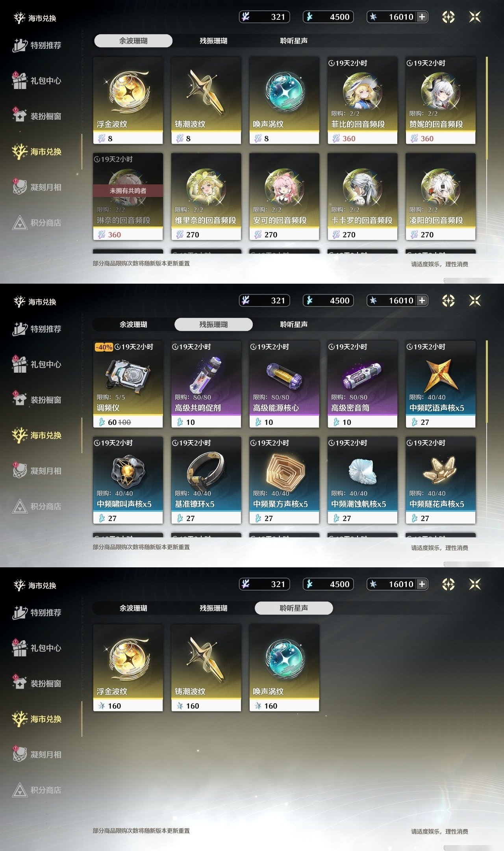
Task: Select Phoebe's 菲比的回音频段 item card
Action: [x=362, y=100]
